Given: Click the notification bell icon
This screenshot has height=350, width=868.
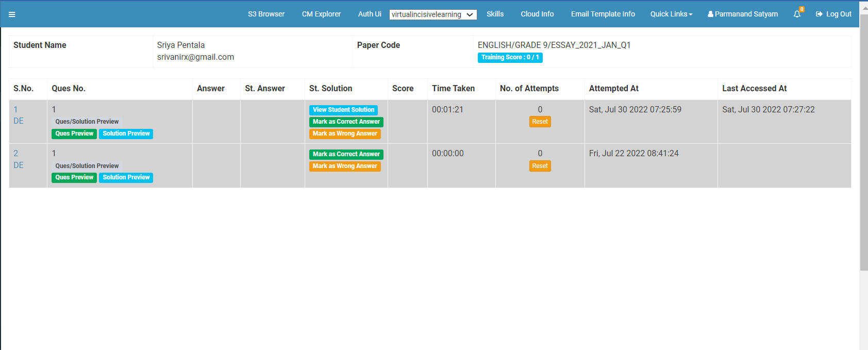Looking at the screenshot, I should coord(797,14).
